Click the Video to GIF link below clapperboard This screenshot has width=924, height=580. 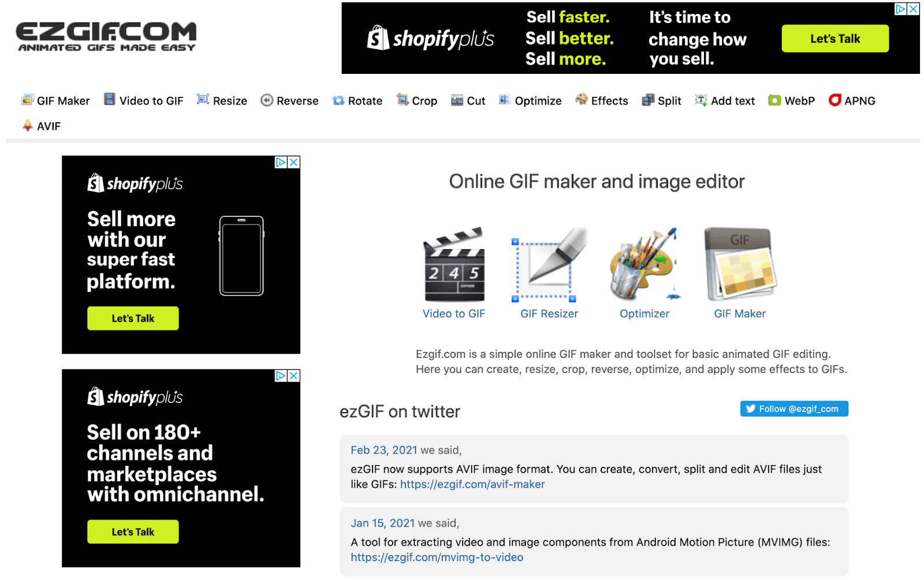pos(454,313)
